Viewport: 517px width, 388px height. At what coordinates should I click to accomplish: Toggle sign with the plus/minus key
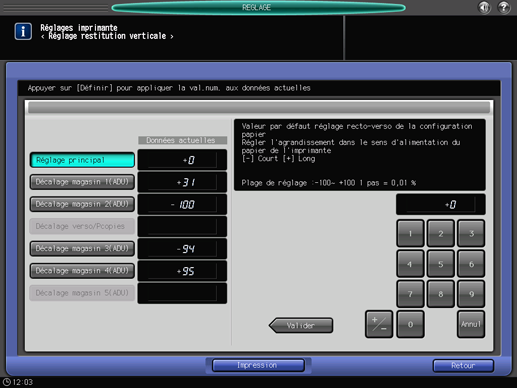pos(379,324)
